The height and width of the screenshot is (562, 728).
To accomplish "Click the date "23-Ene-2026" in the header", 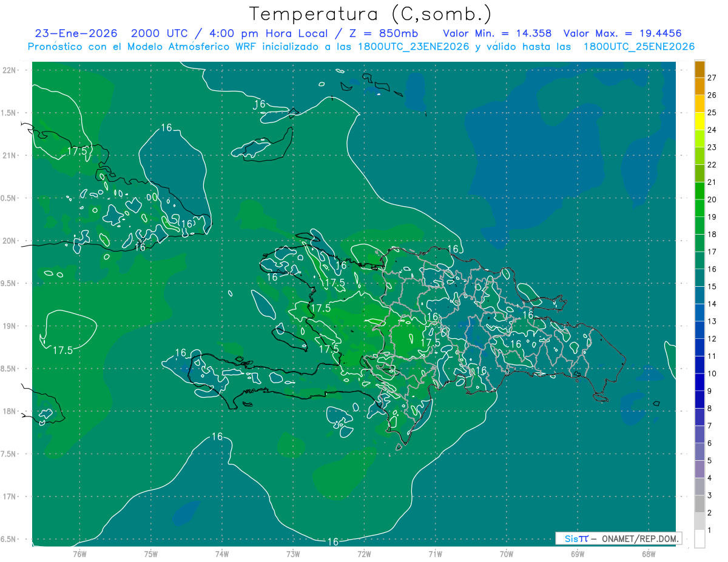I will coord(76,33).
